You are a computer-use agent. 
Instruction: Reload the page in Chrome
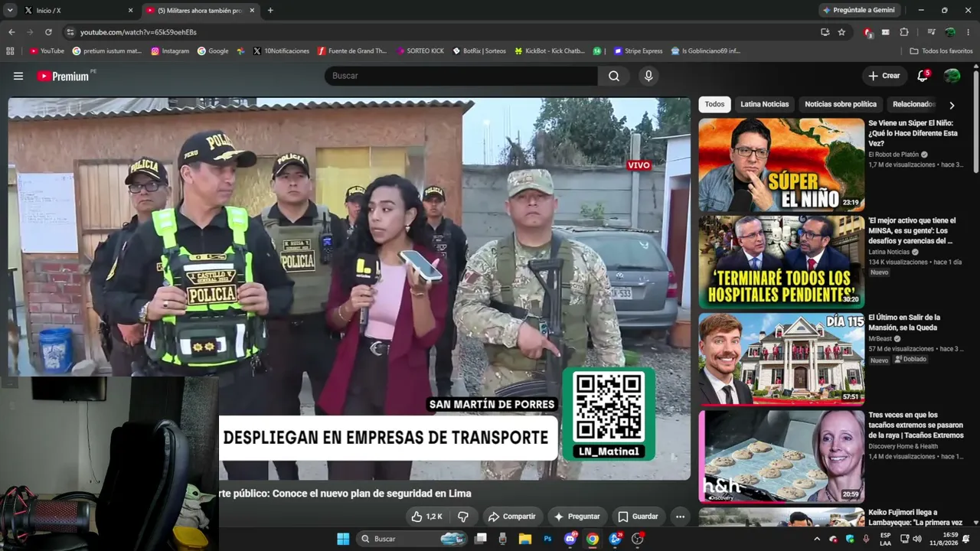(x=48, y=32)
